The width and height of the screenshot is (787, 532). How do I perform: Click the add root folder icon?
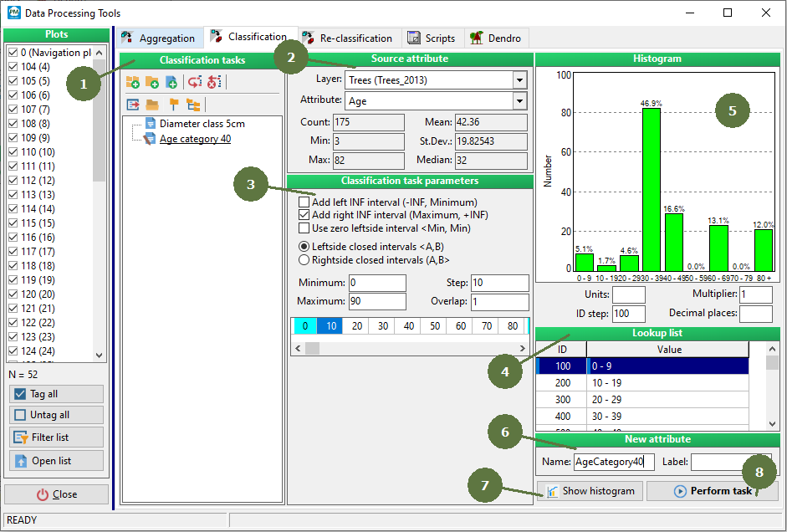(x=133, y=82)
